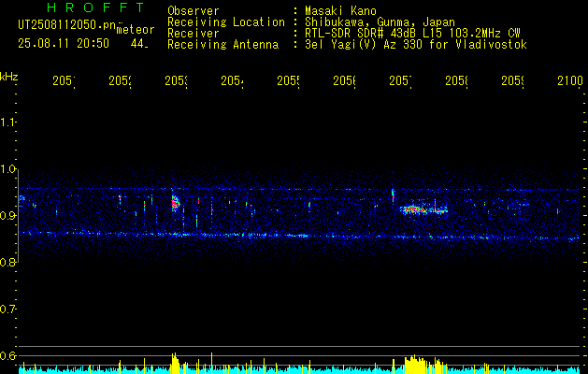Image resolution: width=588 pixels, height=374 pixels.
Task: Click the date 25.08.11 20:50 text
Action: pos(64,44)
